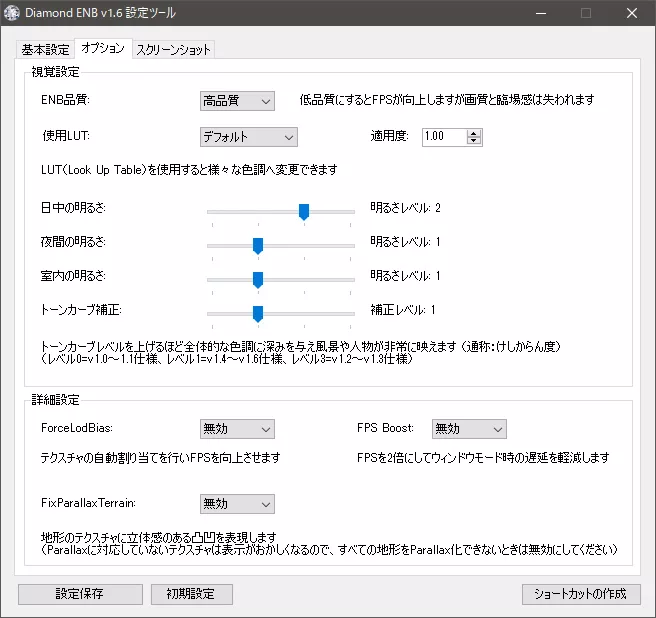
Task: Click the 明るさレベル: 2 label
Action: coord(405,208)
